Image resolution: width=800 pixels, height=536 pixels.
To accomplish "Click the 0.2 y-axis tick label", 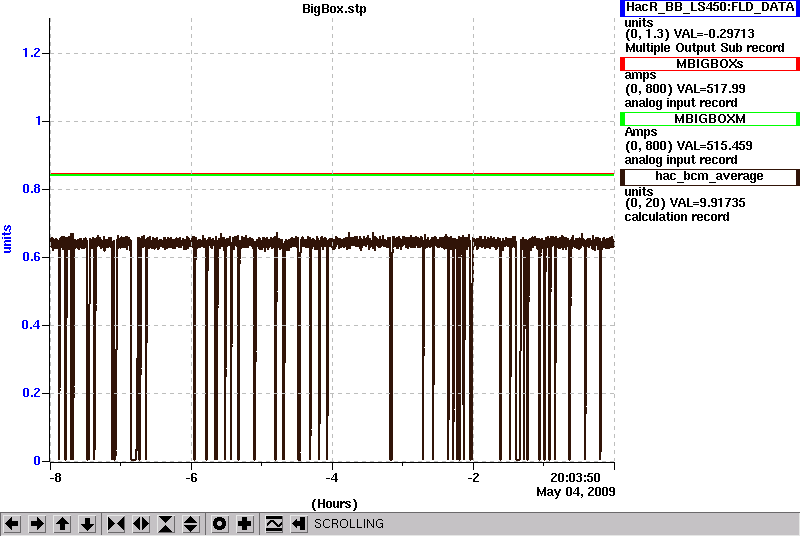I will click(x=31, y=393).
